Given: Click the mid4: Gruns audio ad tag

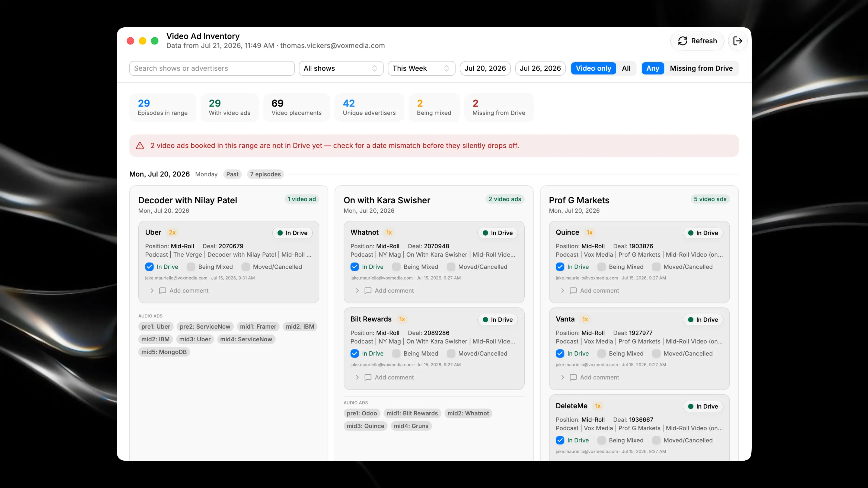Looking at the screenshot, I should point(411,426).
